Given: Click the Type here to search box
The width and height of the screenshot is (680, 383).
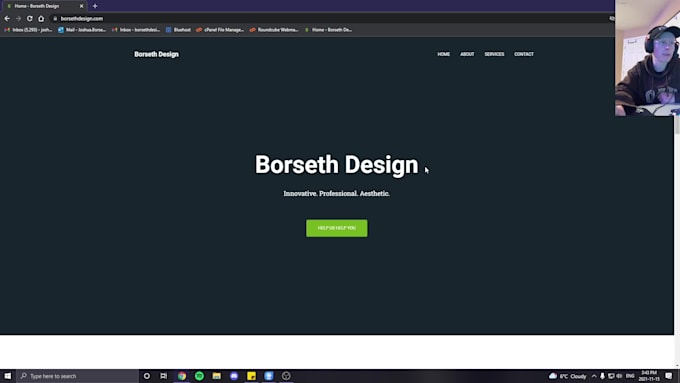Looking at the screenshot, I should (77, 376).
